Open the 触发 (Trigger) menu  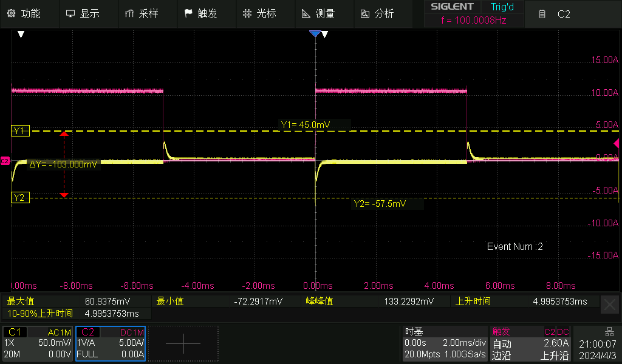click(207, 14)
